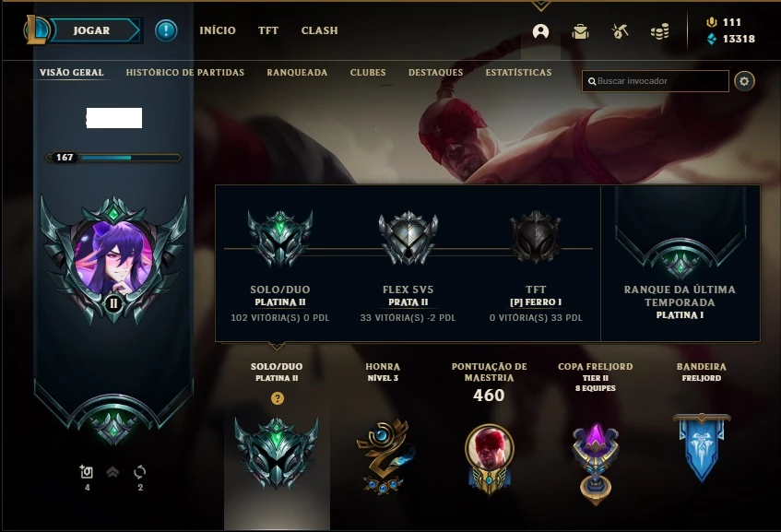Screen dimensions: 781x532
Task: Open the store coins icon
Action: point(659,32)
